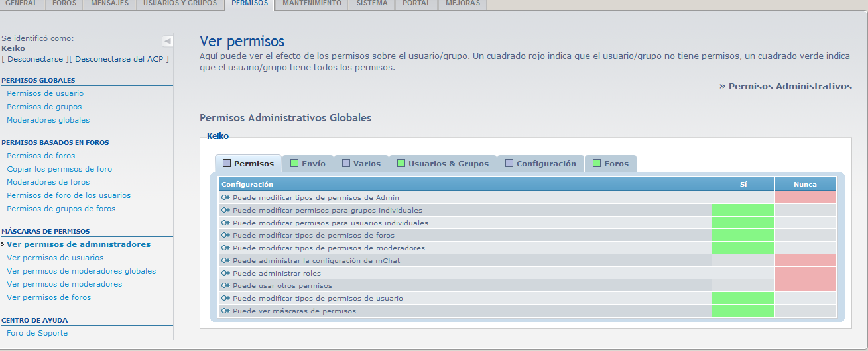The height and width of the screenshot is (351, 868).
Task: Go to Moderadores globales
Action: (48, 120)
